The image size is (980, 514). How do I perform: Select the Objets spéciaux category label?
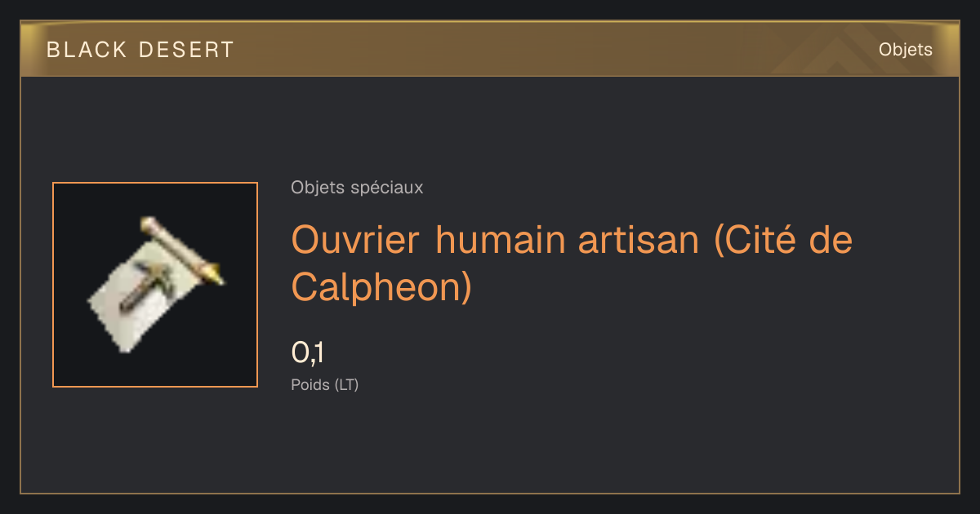[357, 188]
